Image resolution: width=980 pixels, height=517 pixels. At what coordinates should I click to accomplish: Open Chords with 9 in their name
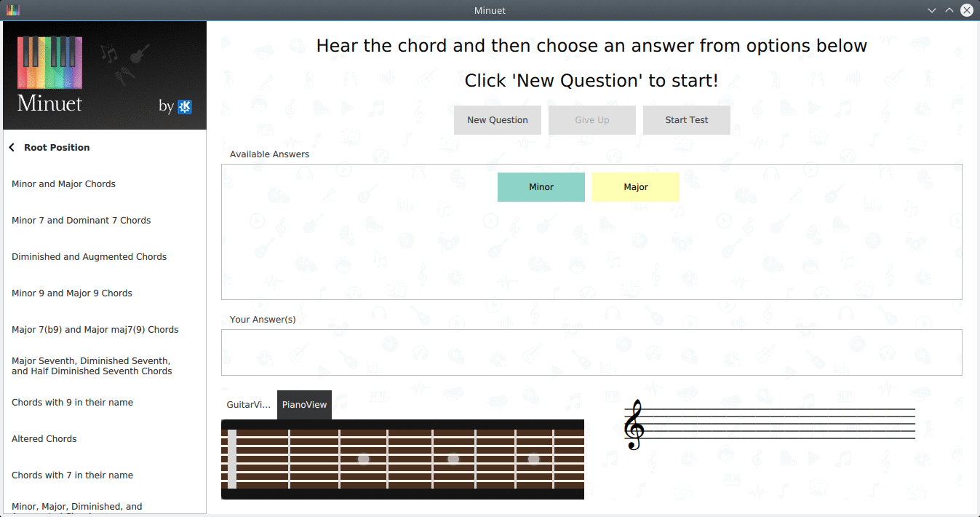tap(72, 403)
